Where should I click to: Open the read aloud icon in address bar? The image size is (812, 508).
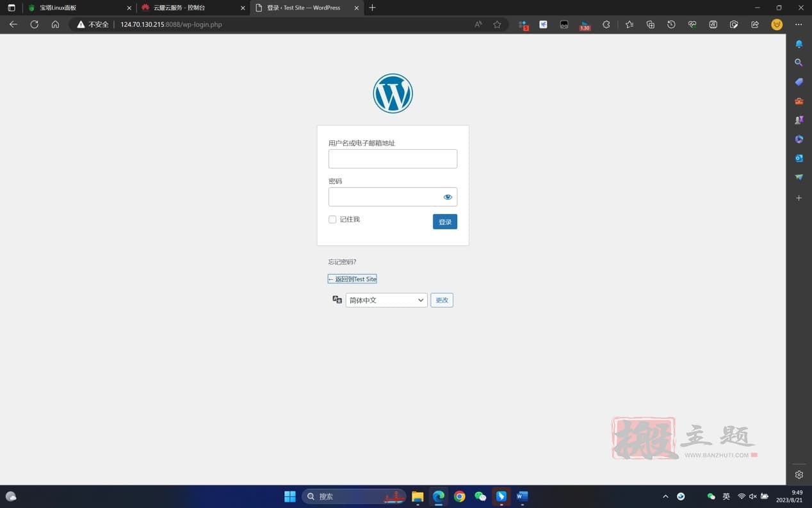point(478,24)
